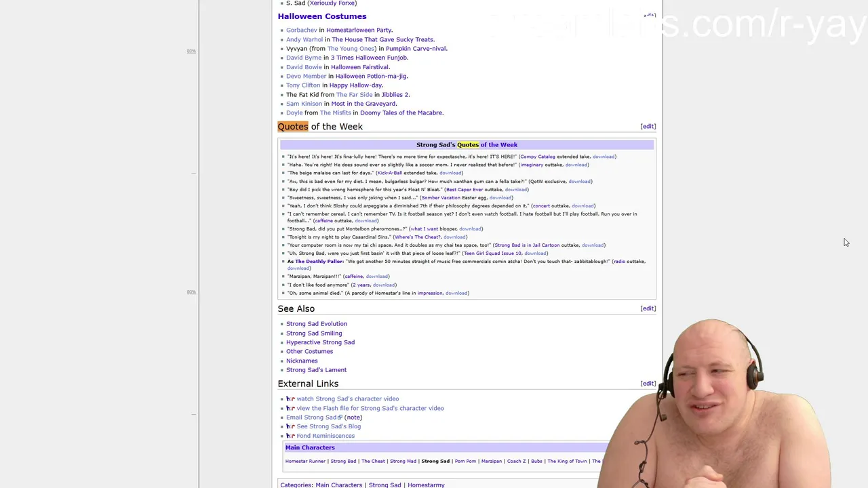Viewport: 868px width, 488px height.
Task: Click the external-link icon after 'Email Strong Sad'
Action: pos(340,418)
